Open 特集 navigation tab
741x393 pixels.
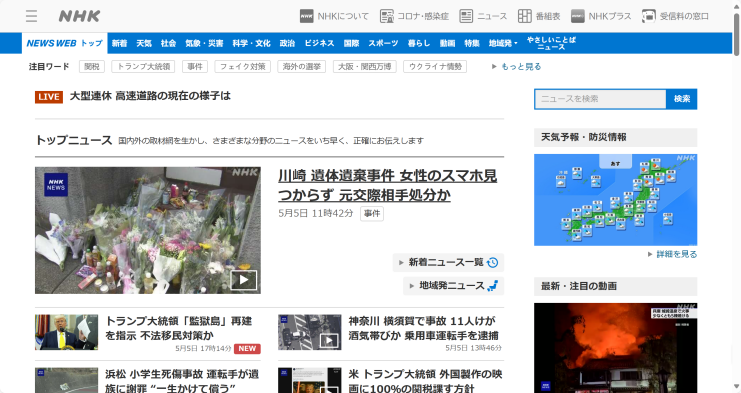(472, 43)
